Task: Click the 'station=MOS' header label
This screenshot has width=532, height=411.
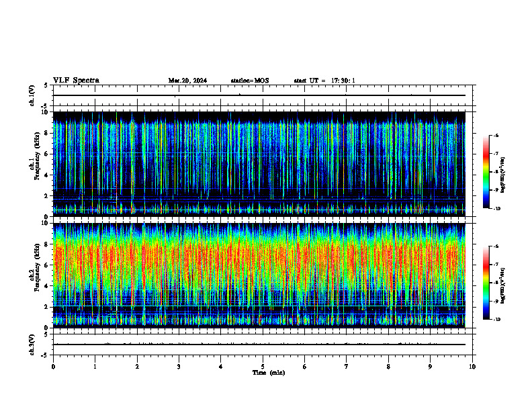Action: click(250, 81)
